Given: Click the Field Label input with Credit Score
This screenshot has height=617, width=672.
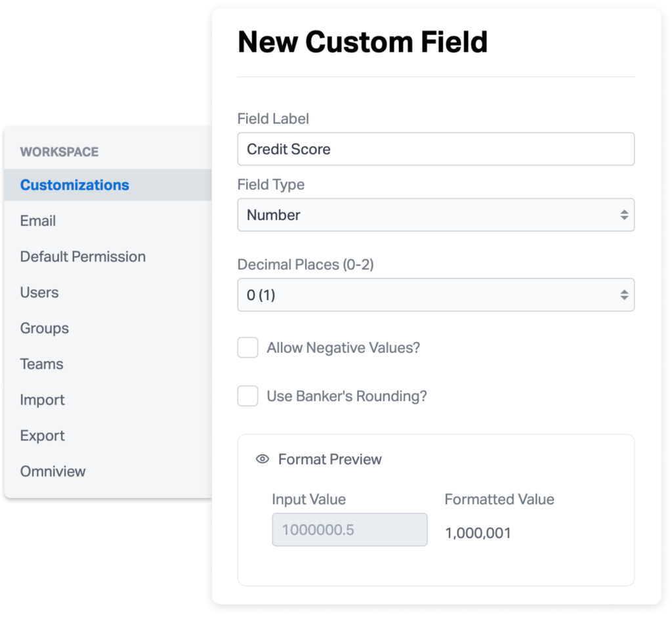Looking at the screenshot, I should [x=436, y=149].
